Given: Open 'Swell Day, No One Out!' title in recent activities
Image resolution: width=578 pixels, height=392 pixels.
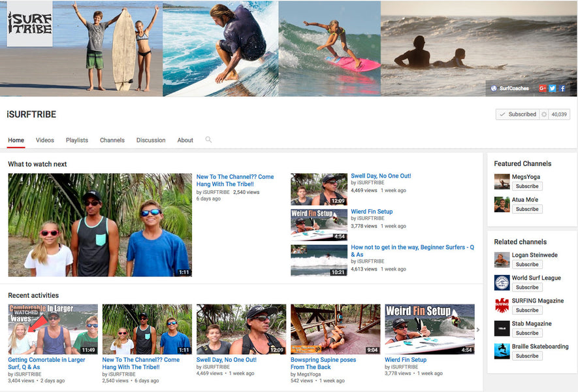Looking at the screenshot, I should point(227,359).
